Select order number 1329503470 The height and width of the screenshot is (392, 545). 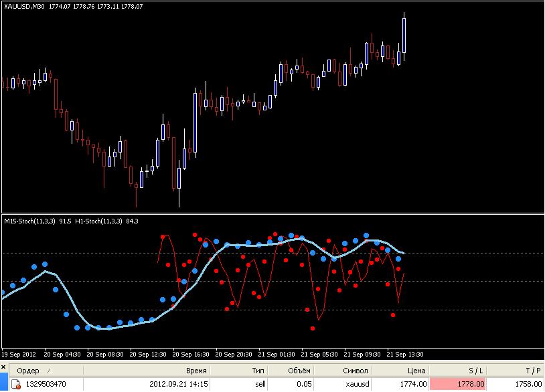[x=46, y=384]
